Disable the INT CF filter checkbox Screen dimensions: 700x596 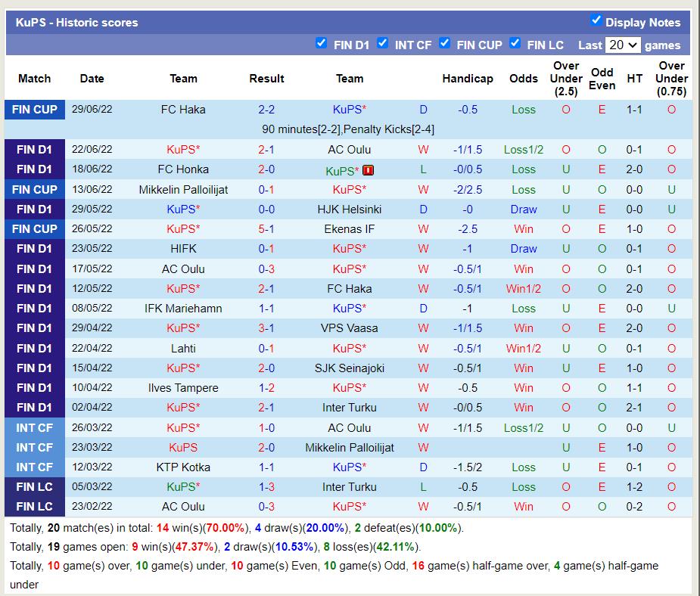tap(383, 43)
